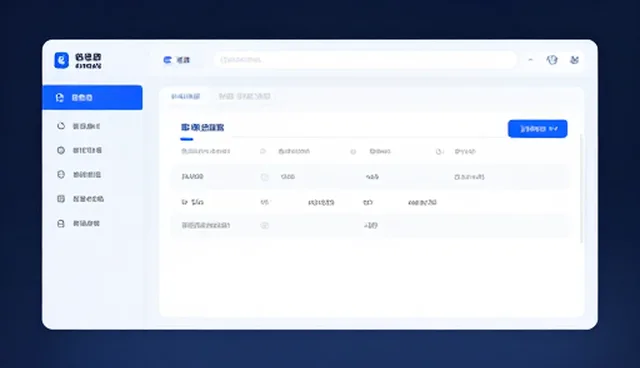Click the vertical scrollbar at the table's right edge
This screenshot has width=640, height=368.
point(581,189)
